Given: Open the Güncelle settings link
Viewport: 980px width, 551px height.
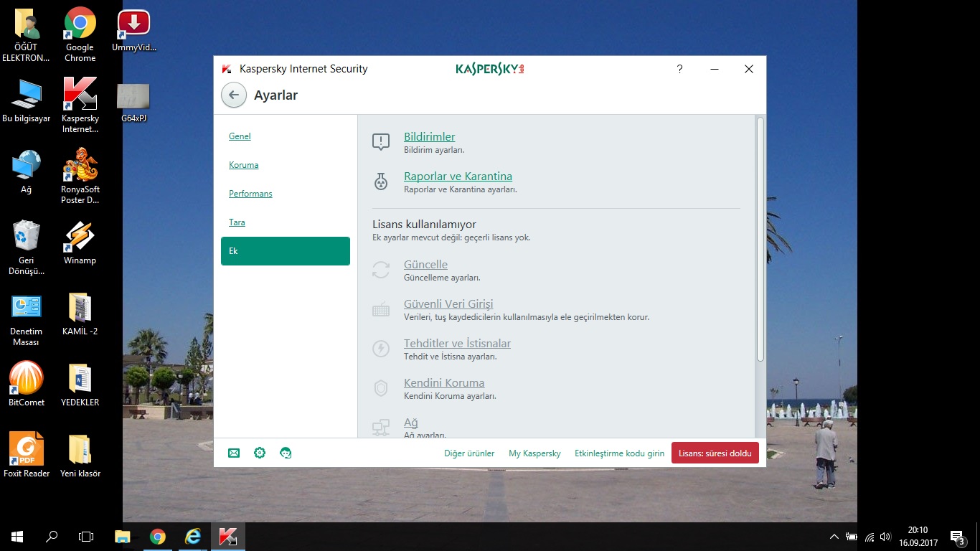Looking at the screenshot, I should [x=425, y=265].
